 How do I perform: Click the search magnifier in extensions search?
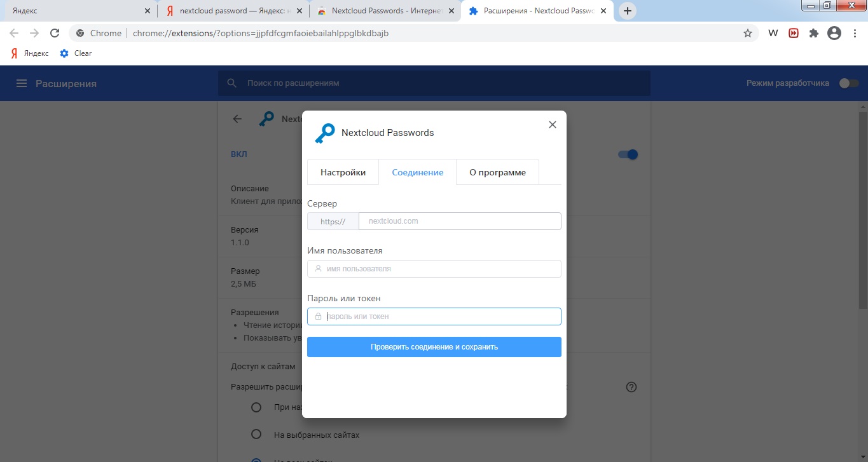(231, 83)
